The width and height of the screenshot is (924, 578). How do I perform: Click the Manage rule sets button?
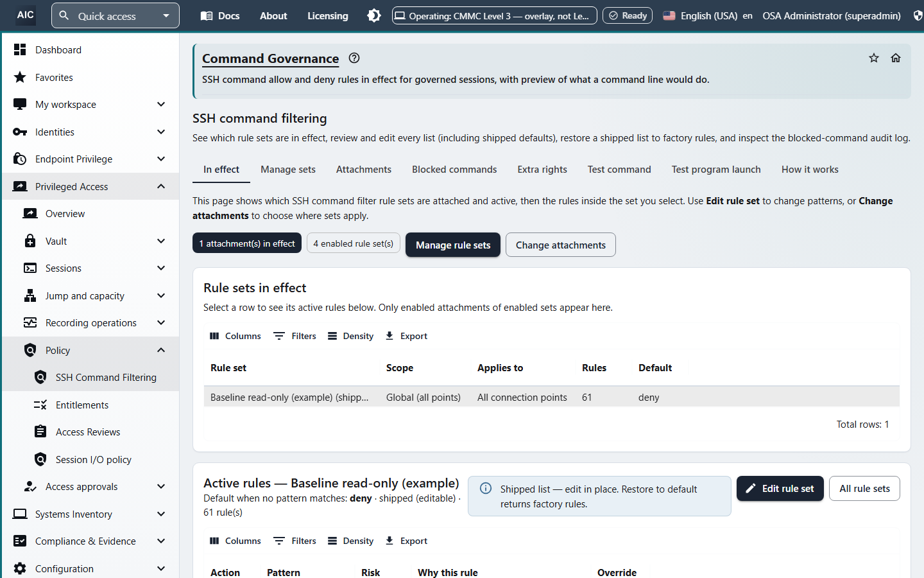[453, 245]
